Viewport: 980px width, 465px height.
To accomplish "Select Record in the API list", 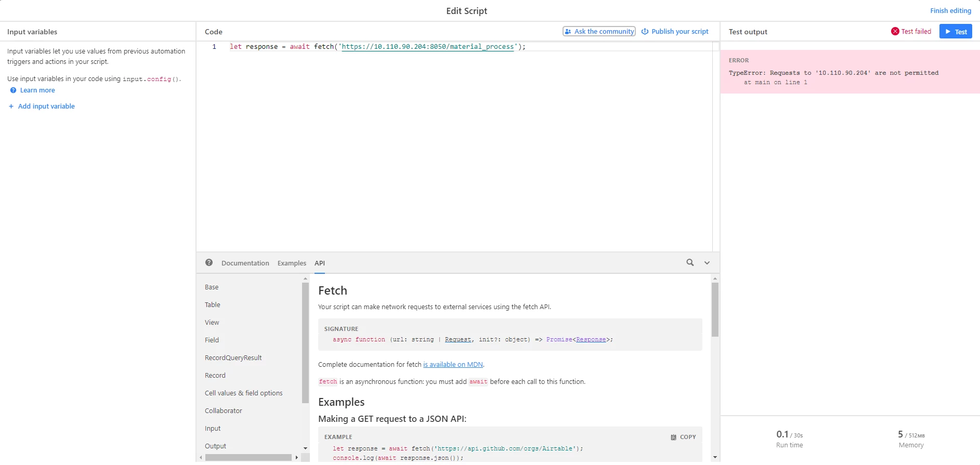I will [215, 376].
